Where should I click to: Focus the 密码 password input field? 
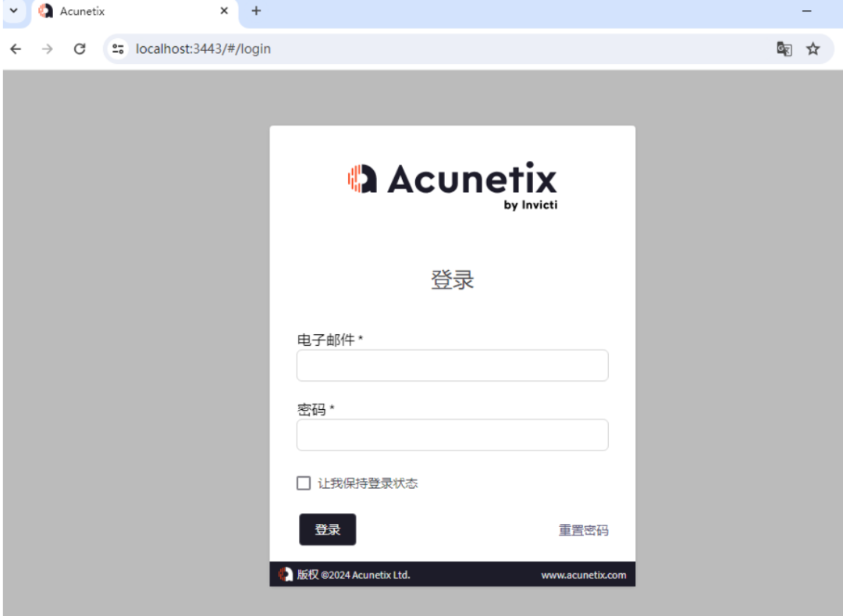[452, 435]
